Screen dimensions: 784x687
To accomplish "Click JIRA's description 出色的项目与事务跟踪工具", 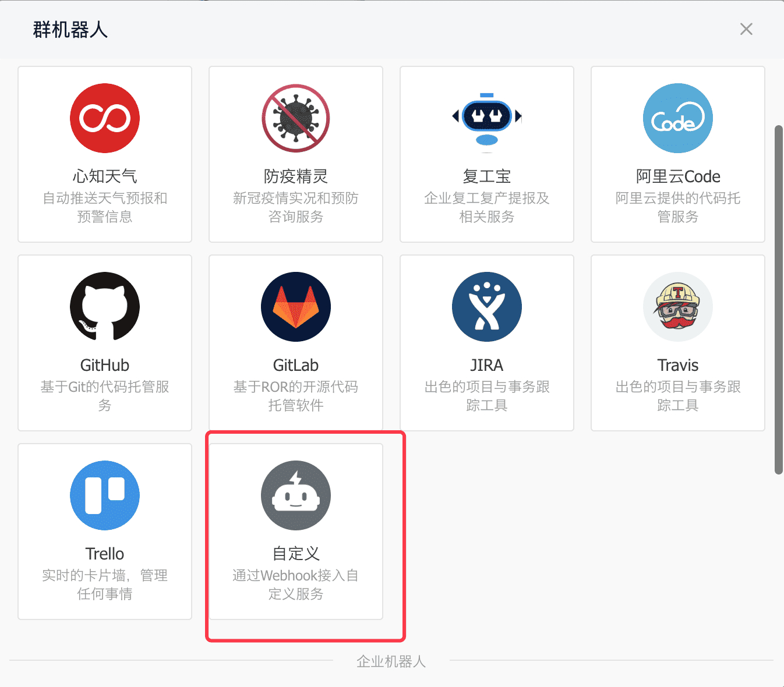I will (487, 396).
